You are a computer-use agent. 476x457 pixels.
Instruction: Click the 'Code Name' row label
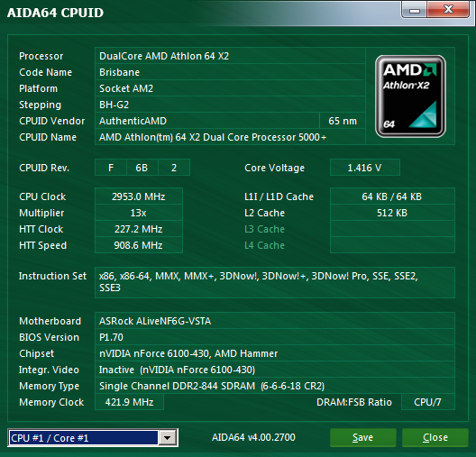tap(46, 72)
